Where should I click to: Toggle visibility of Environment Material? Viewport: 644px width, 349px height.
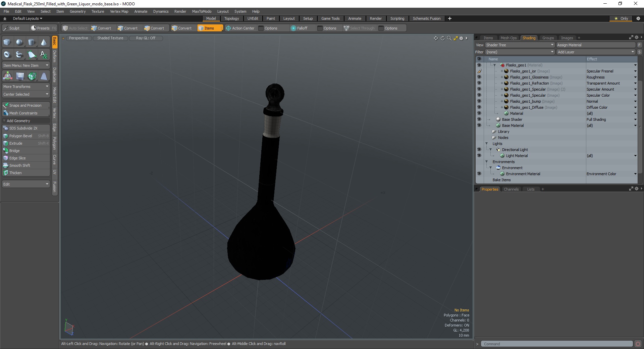coord(479,174)
